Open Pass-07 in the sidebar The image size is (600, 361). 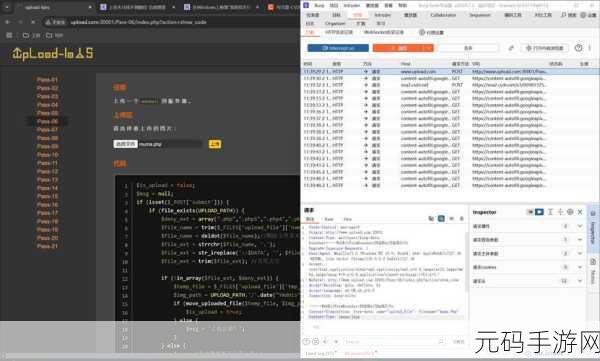(47, 130)
